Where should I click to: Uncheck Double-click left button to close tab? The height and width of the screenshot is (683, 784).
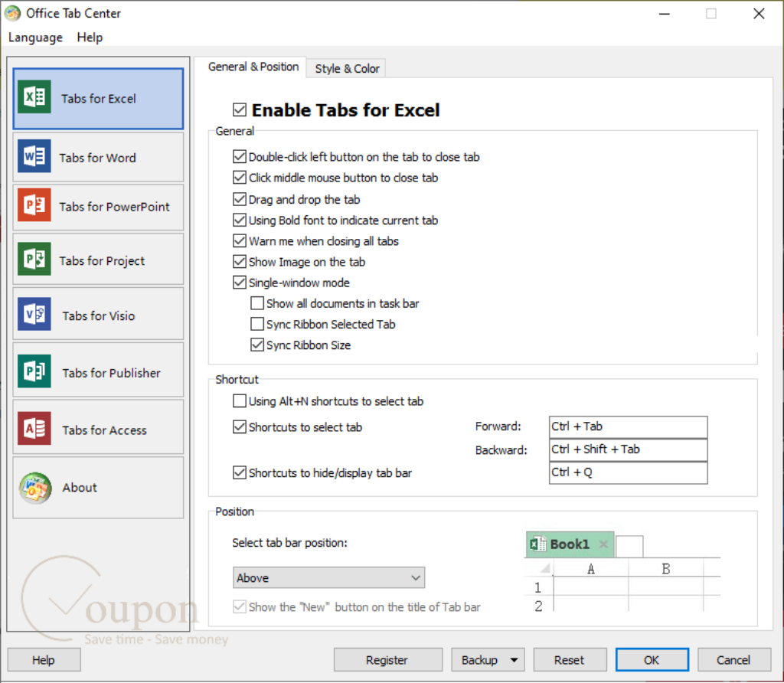(240, 157)
